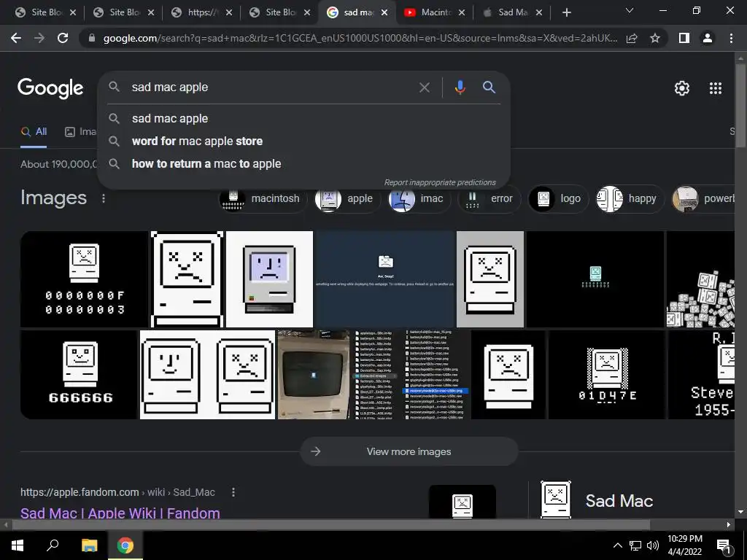Bookmark this page with the star icon
Viewport: 747px width, 560px height.
655,38
